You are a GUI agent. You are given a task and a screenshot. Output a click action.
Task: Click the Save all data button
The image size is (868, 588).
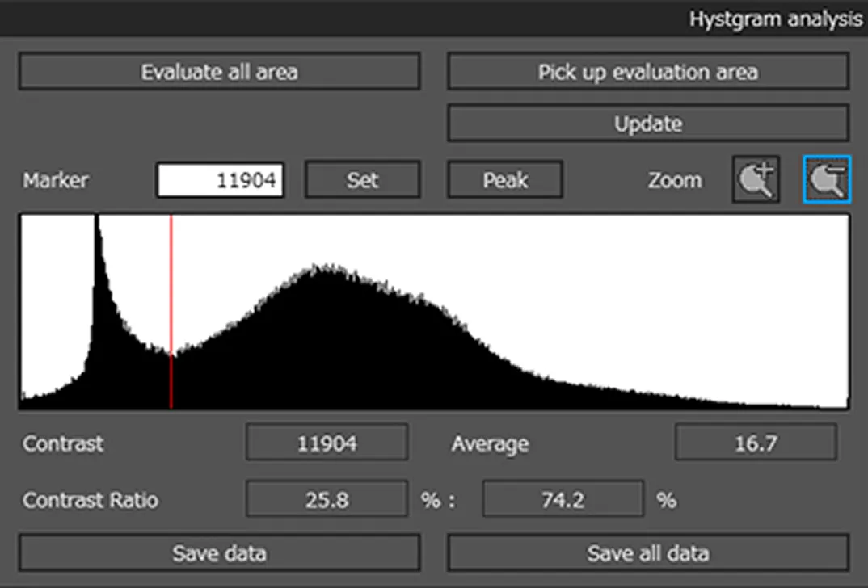click(647, 553)
